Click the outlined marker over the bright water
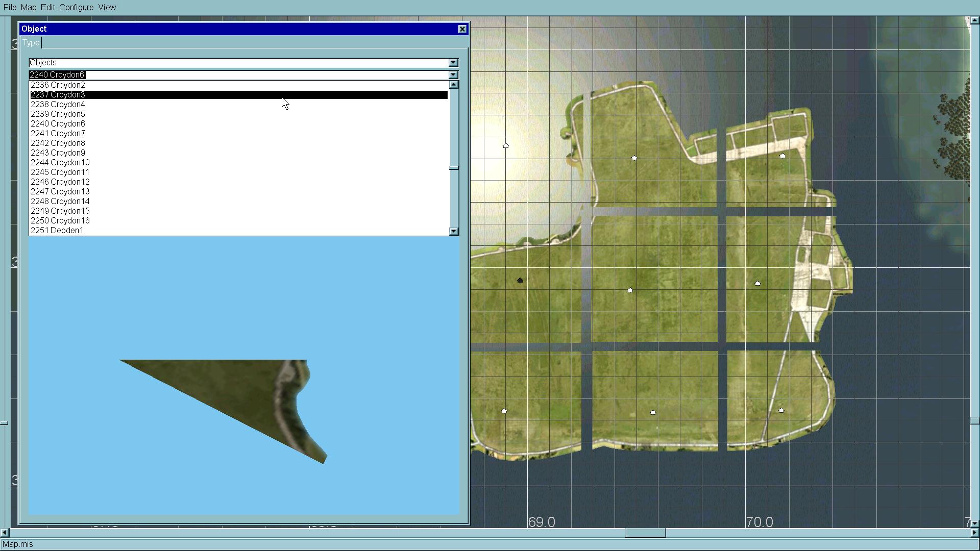 click(x=505, y=146)
